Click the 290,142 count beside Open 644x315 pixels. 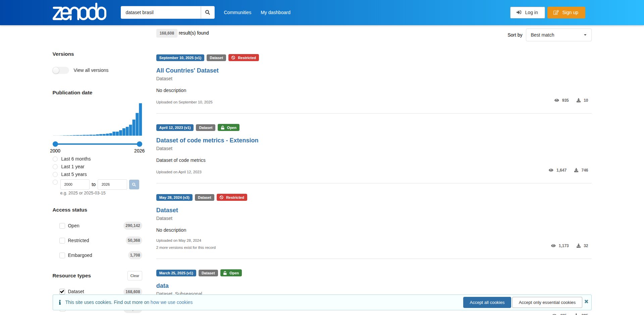pos(133,226)
